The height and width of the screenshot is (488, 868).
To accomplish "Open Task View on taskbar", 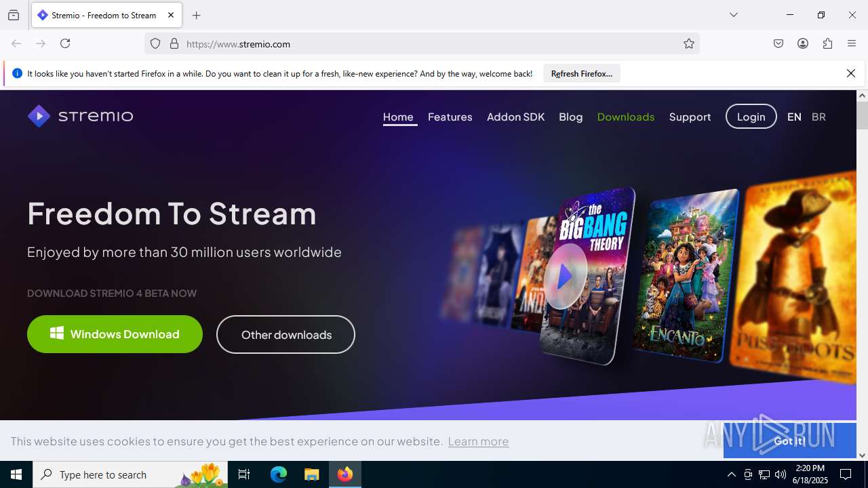I will pos(244,474).
